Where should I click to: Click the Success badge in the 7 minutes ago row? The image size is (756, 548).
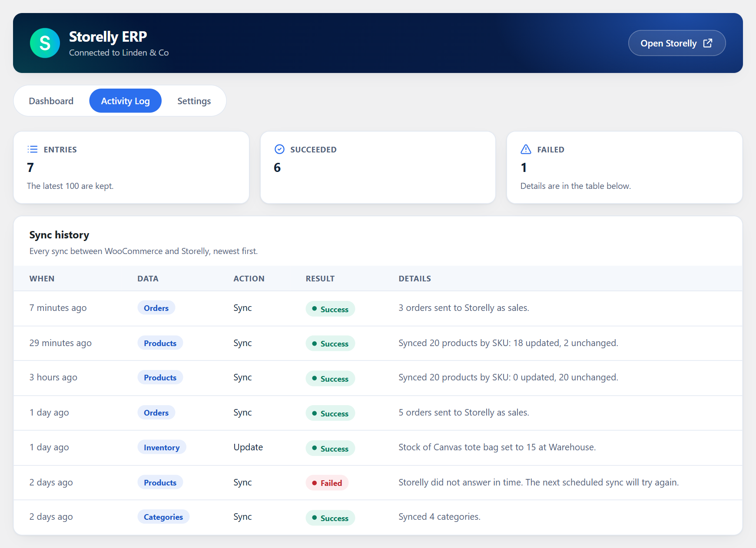pos(330,309)
